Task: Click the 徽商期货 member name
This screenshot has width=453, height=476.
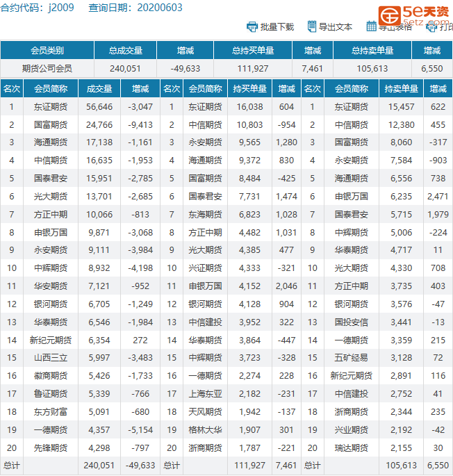Action: (51, 376)
